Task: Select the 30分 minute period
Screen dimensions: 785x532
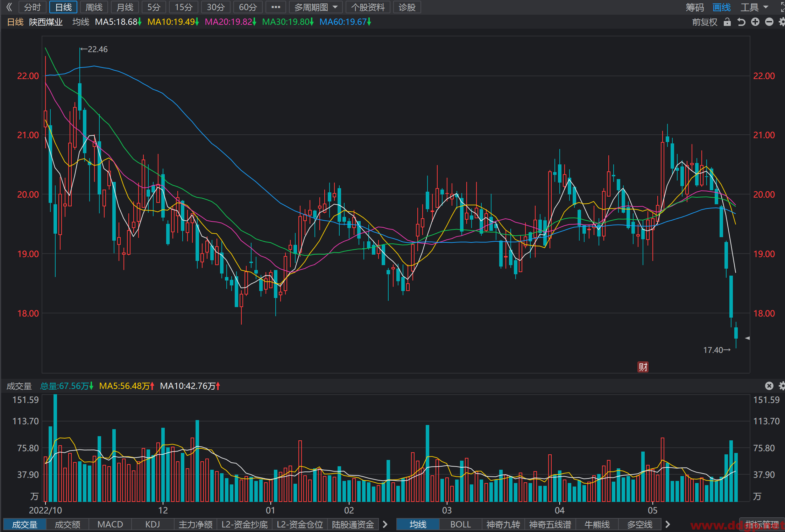Action: [216, 7]
